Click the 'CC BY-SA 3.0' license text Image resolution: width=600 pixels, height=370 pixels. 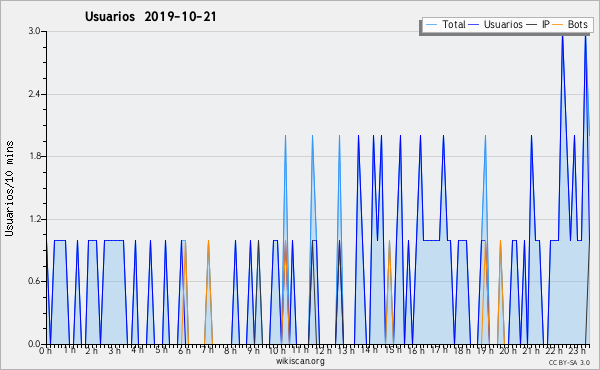click(569, 363)
